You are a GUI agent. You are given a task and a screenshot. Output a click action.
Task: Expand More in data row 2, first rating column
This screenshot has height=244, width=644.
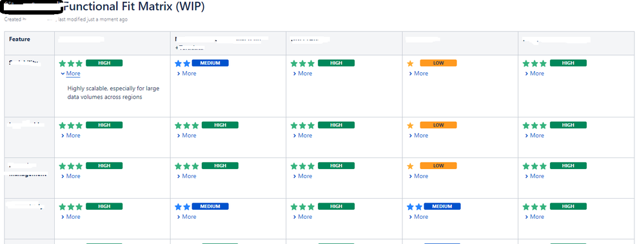coord(70,136)
